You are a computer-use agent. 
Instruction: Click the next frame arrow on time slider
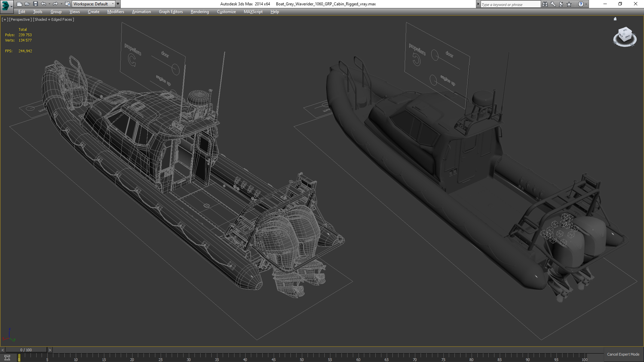[50, 350]
